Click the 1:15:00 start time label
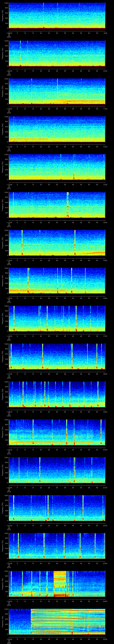 [x=9, y=298]
